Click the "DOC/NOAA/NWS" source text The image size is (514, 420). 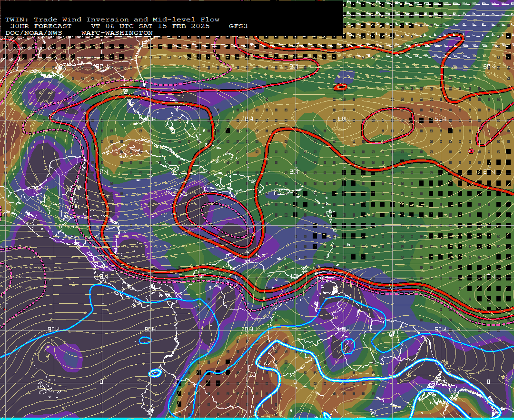coord(33,33)
